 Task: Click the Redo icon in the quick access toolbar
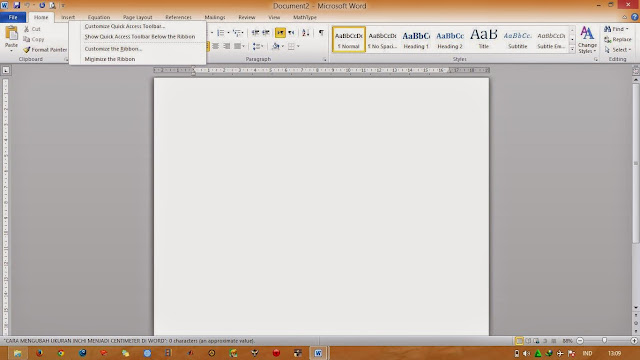pyautogui.click(x=42, y=5)
